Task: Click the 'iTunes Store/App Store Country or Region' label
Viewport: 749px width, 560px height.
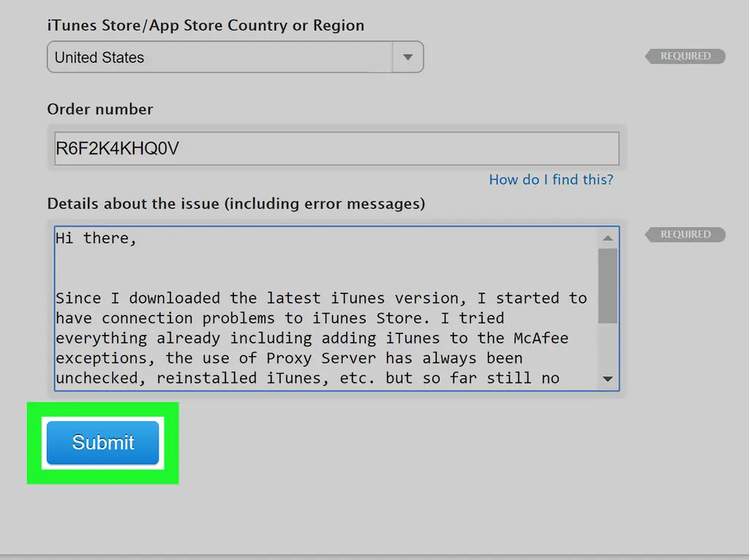Action: coord(206,26)
